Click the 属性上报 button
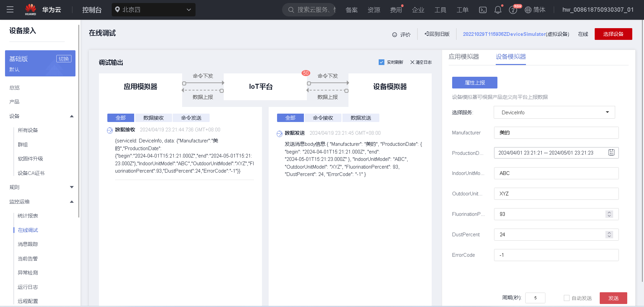The image size is (644, 307). 475,82
